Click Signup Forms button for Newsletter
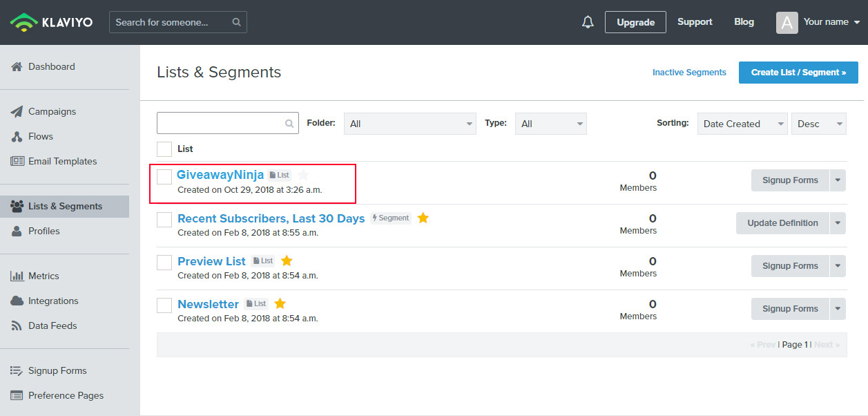Viewport: 868px width, 416px height. tap(790, 309)
